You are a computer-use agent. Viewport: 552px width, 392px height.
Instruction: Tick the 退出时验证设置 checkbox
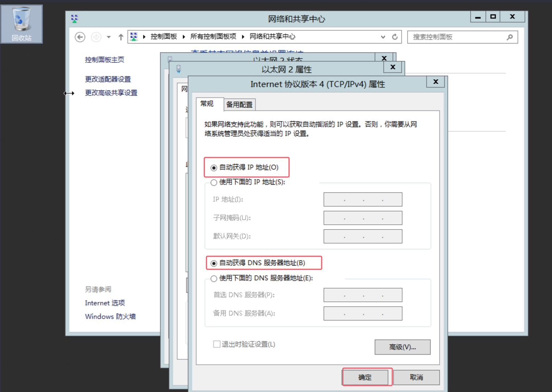217,344
